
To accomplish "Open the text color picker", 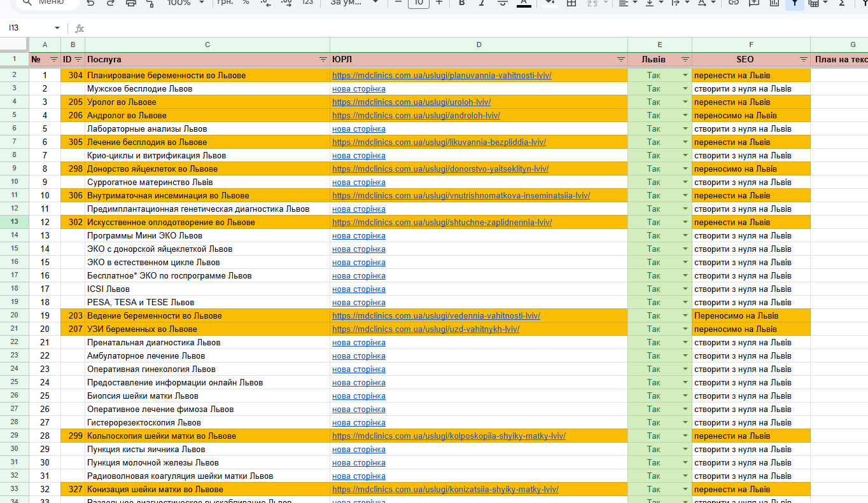I will [524, 3].
